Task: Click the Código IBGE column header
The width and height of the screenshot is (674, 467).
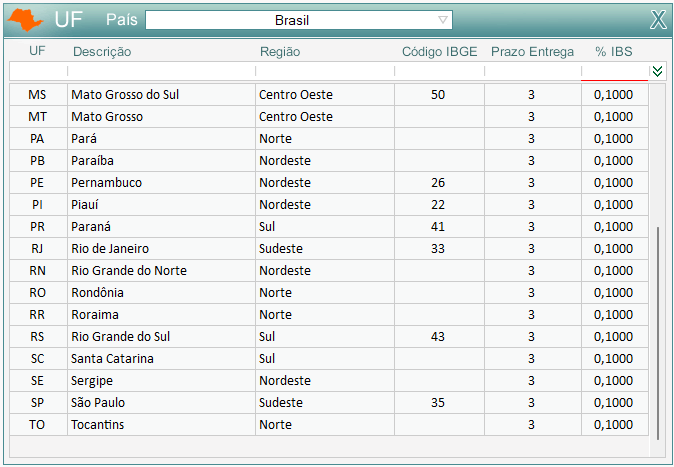Action: (438, 51)
